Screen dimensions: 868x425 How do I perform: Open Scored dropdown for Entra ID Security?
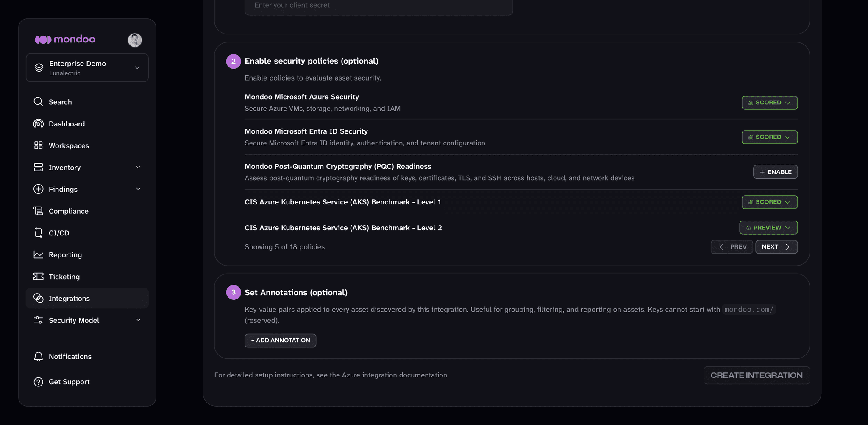[x=770, y=137]
